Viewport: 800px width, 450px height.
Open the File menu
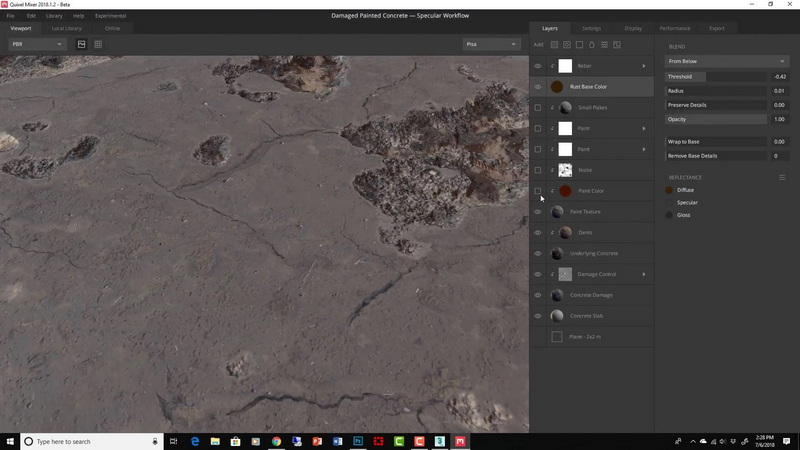coord(10,16)
